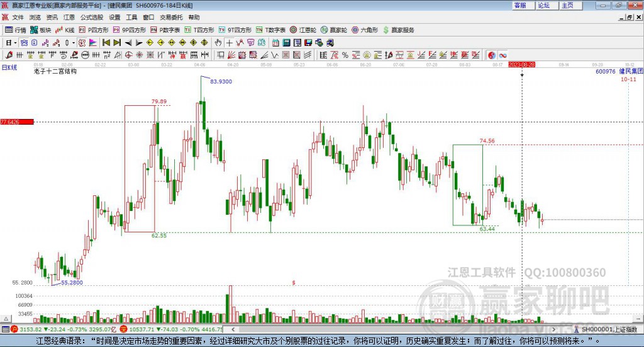The image size is (644, 347).
Task: Click the 论坛 forum button
Action: (x=547, y=5)
